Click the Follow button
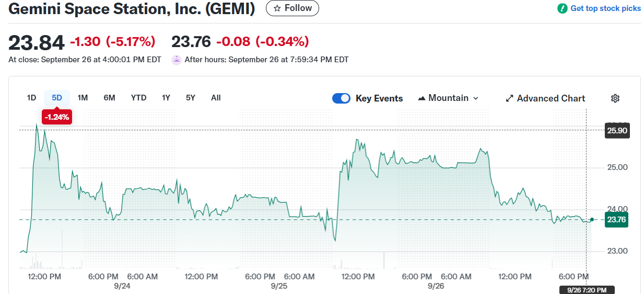 [x=292, y=8]
